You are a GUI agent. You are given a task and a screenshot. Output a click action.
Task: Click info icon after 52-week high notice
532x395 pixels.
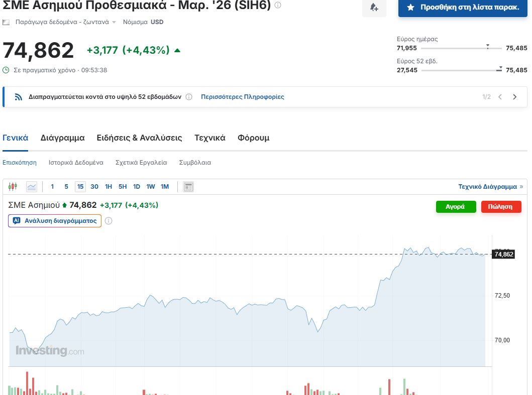coord(189,97)
